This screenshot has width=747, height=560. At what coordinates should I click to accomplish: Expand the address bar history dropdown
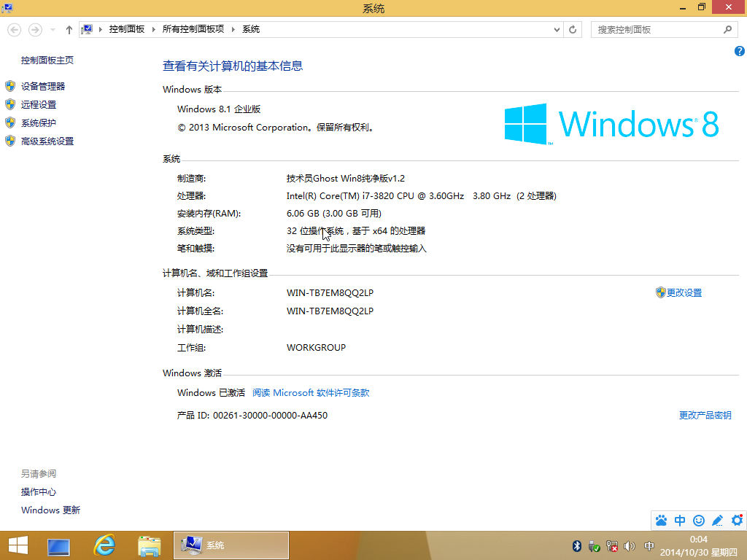[x=557, y=29]
